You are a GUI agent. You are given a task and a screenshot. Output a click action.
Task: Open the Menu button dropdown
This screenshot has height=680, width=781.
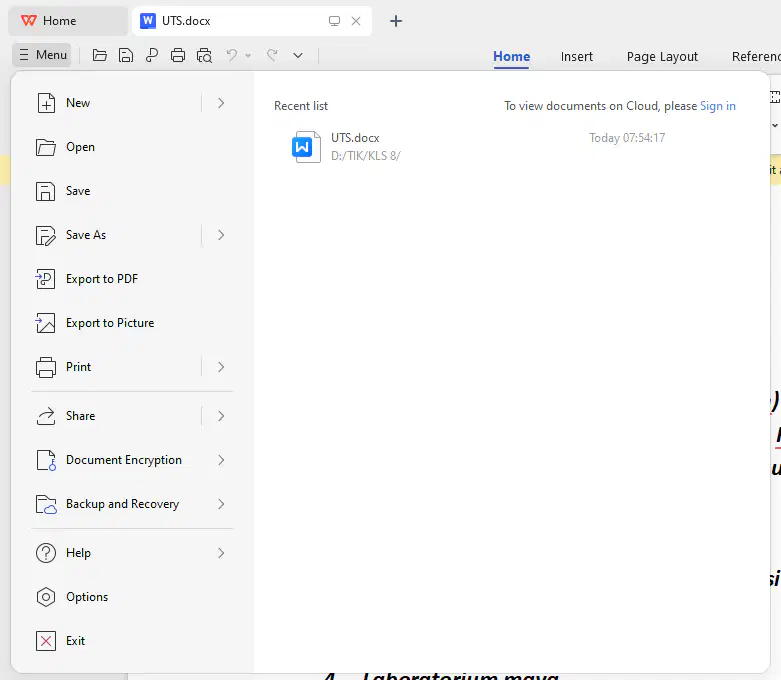(x=42, y=55)
